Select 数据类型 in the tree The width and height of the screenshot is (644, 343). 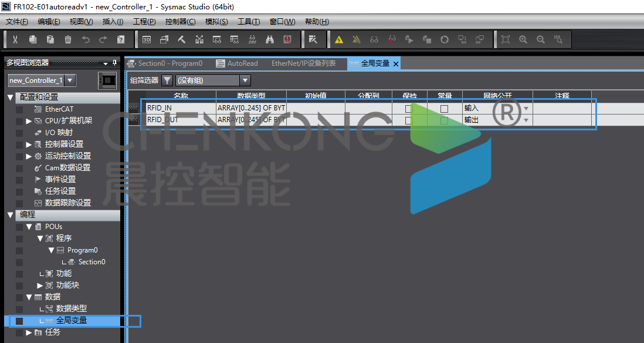72,308
